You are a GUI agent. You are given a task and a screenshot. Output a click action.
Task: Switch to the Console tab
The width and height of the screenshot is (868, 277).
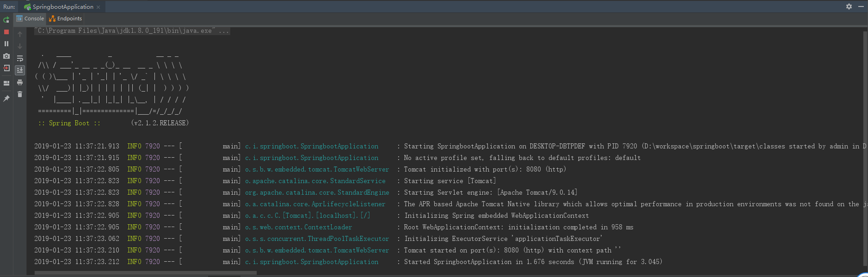[x=30, y=18]
